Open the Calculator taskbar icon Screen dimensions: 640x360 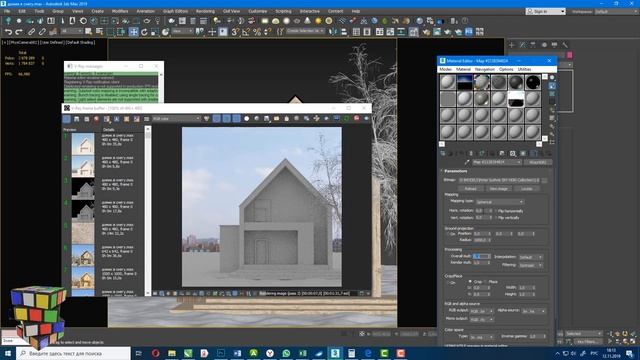coord(351,353)
